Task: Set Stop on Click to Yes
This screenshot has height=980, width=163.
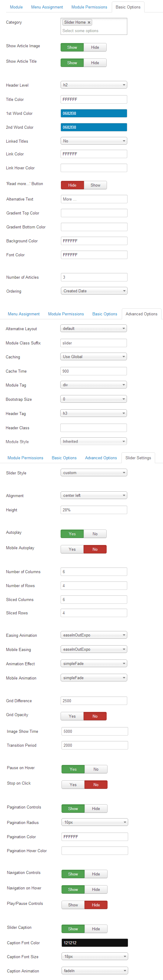Action: tap(73, 785)
